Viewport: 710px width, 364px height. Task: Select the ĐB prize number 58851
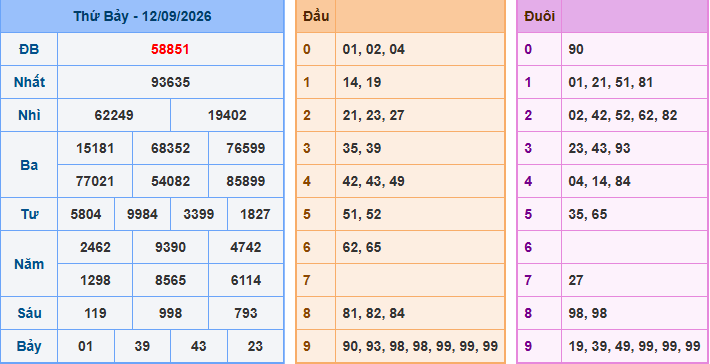[170, 49]
